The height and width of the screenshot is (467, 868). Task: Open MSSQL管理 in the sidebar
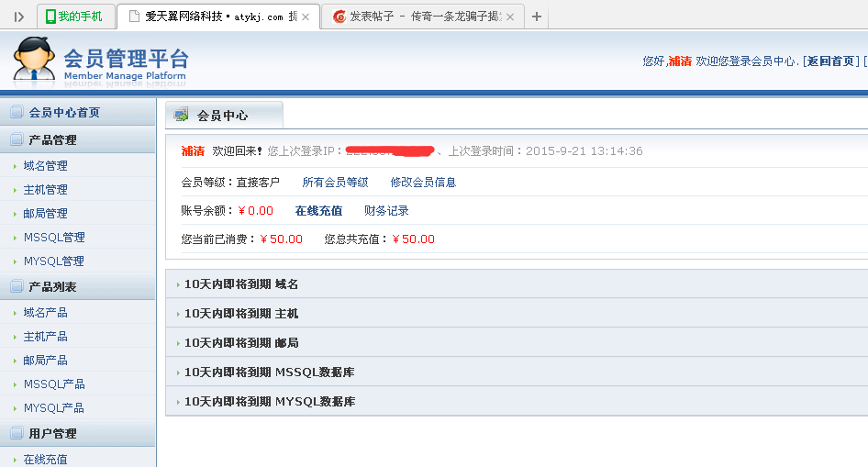(54, 238)
